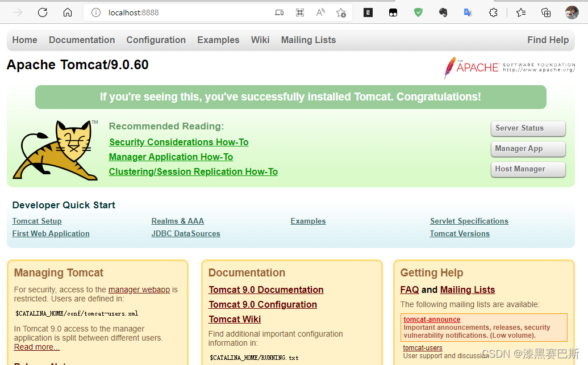
Task: Click the Read more... link
Action: pyautogui.click(x=37, y=347)
